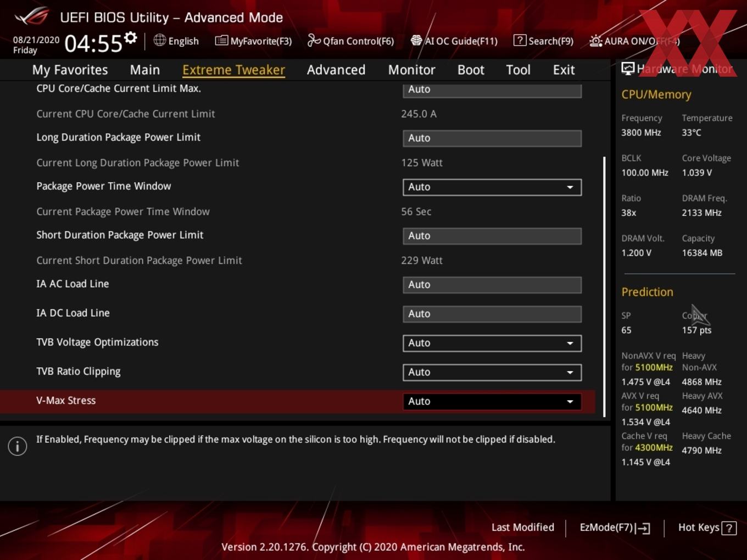The height and width of the screenshot is (560, 747).
Task: Click the settings list scrollbar
Action: 604,287
